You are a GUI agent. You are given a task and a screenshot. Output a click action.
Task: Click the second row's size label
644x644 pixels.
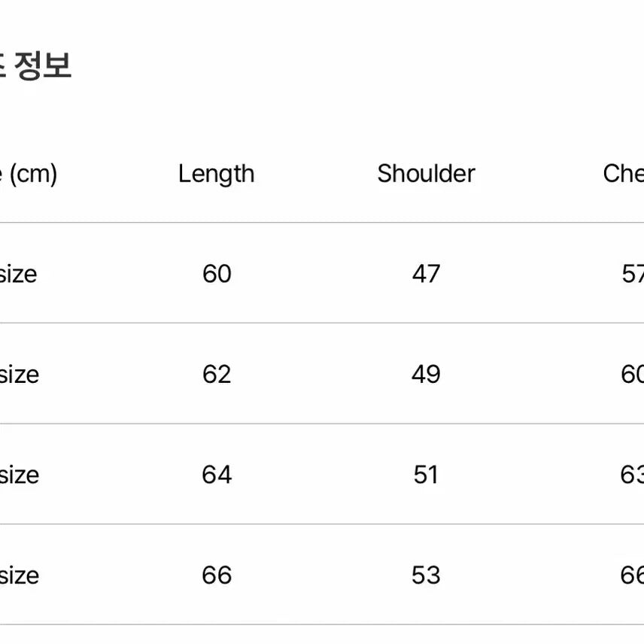19,375
